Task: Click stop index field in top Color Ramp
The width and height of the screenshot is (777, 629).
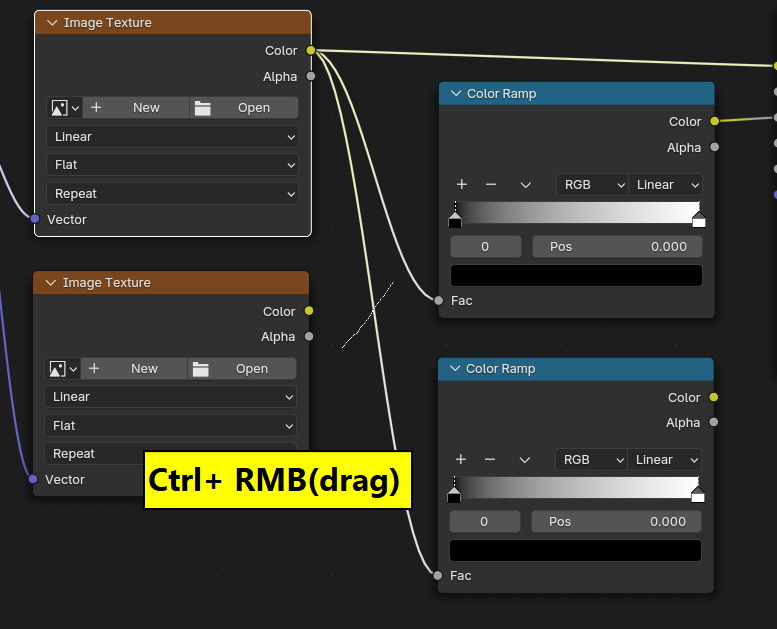Action: coord(486,246)
